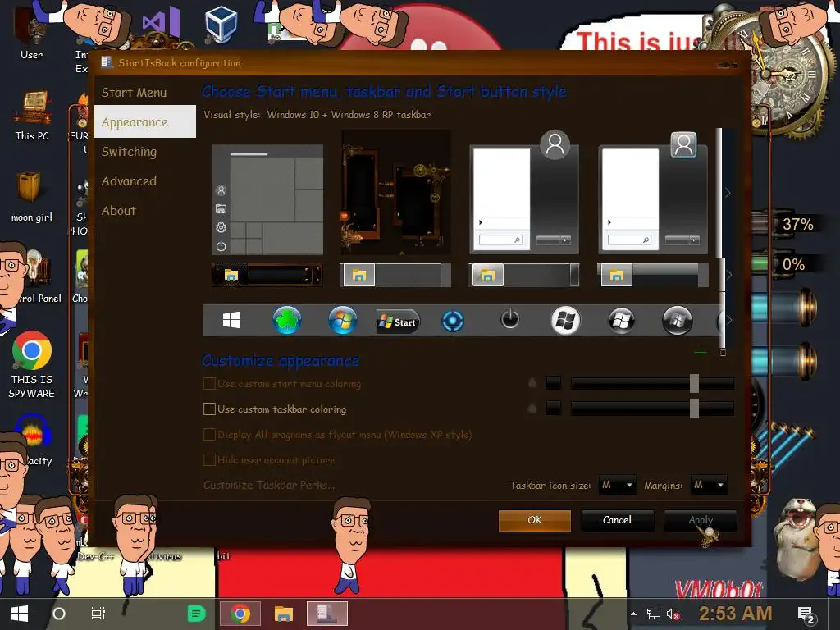Select the Windows 10 tiles start menu style
The image size is (840, 630).
pyautogui.click(x=267, y=199)
